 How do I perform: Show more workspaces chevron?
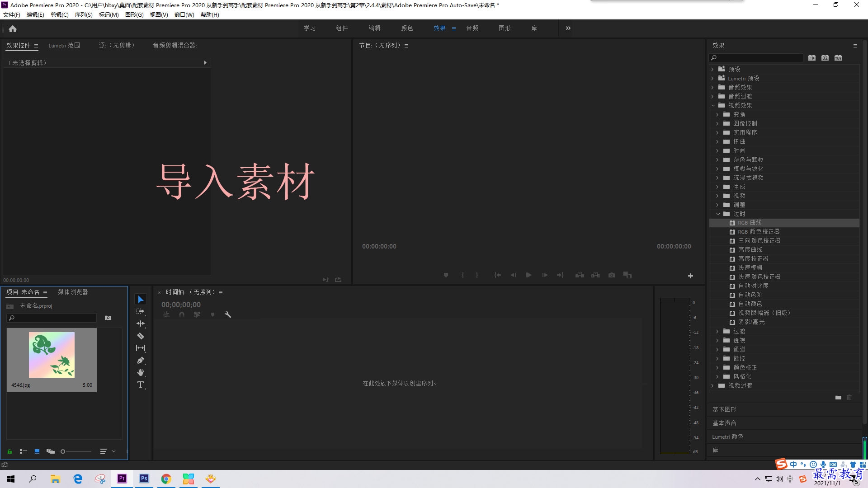tap(568, 28)
